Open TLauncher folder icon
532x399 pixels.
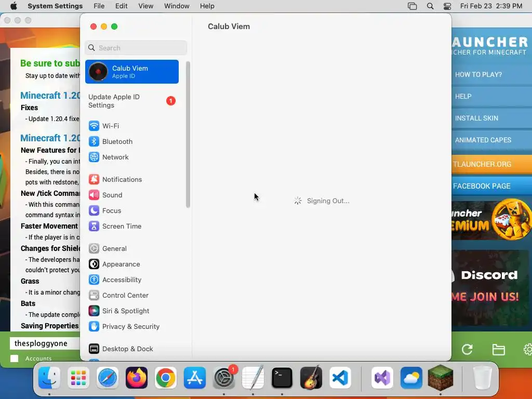coord(498,350)
